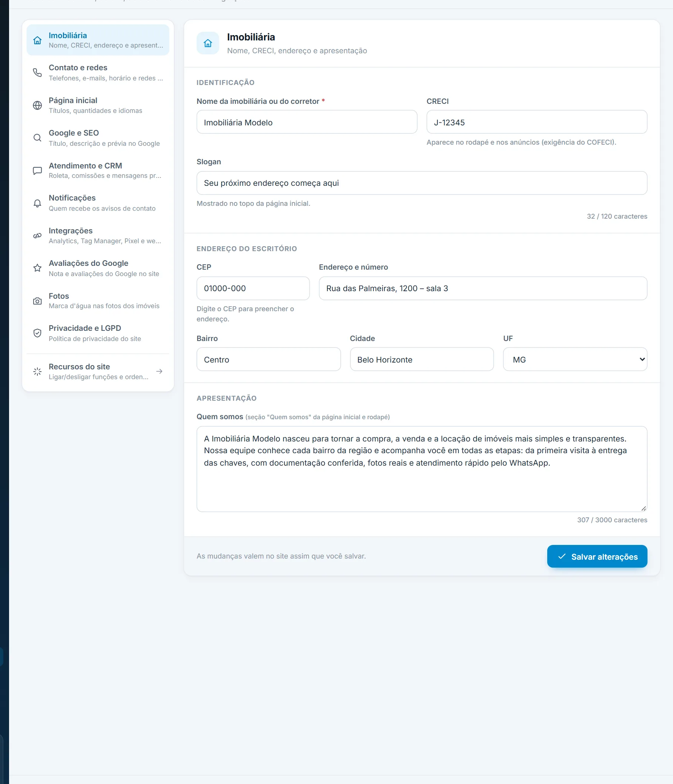Click the house icon beside Imobiliária in sidebar
The image size is (673, 784).
(x=37, y=40)
